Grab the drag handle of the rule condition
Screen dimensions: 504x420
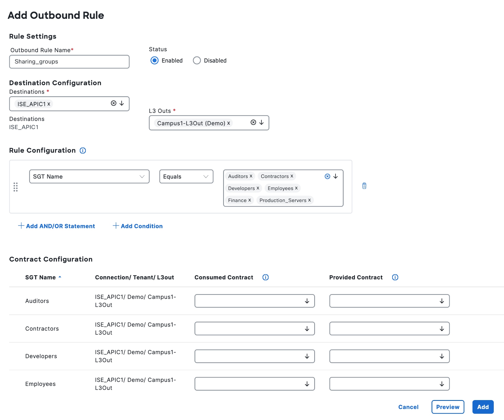15,187
